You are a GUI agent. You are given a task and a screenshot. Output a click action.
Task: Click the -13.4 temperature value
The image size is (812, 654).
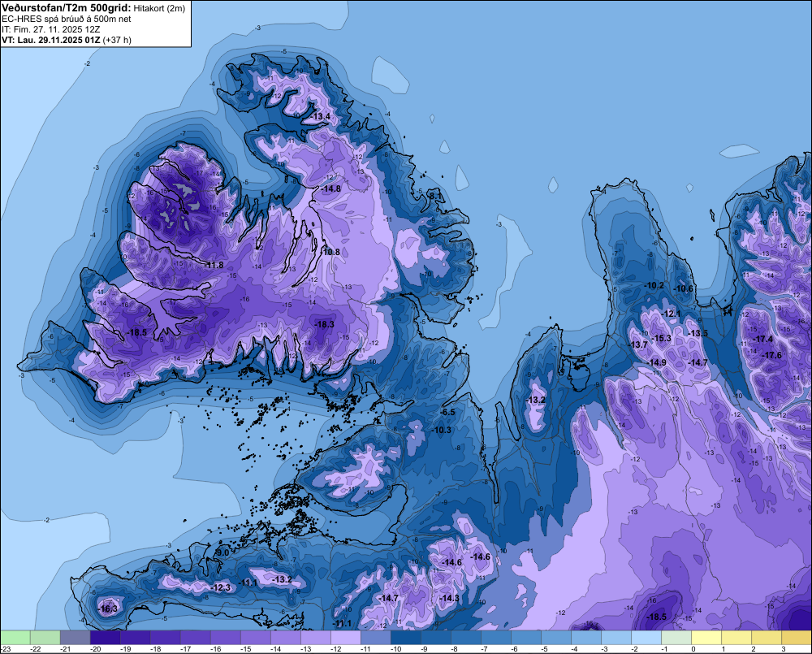pos(321,117)
